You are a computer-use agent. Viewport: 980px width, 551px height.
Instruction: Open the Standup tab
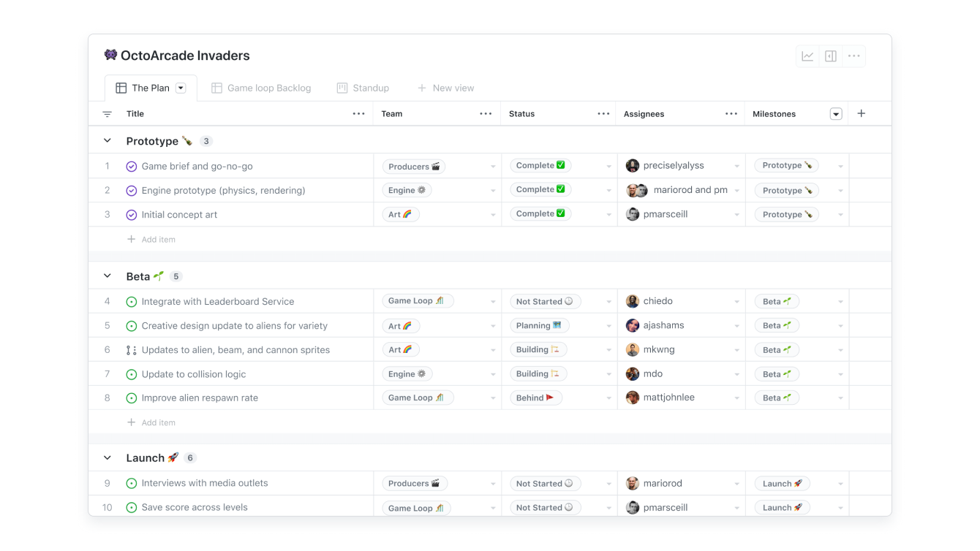(371, 87)
